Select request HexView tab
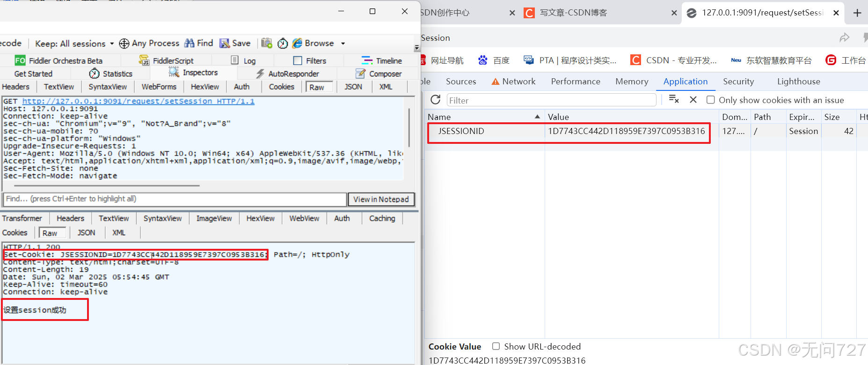868x365 pixels. (205, 87)
